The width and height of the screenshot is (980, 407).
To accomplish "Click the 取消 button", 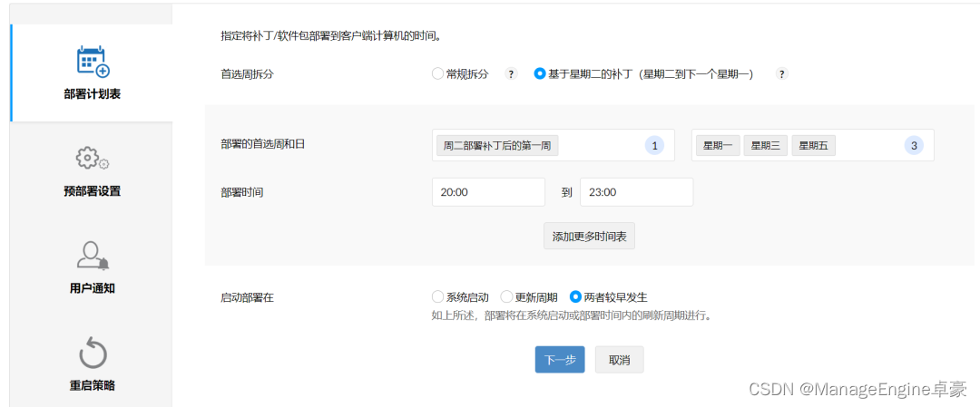I will click(620, 360).
